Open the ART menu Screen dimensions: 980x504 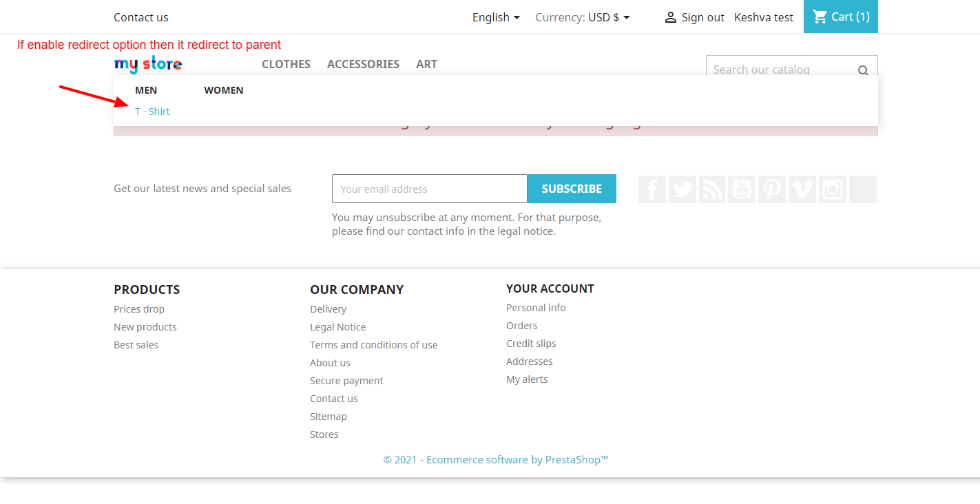click(x=426, y=64)
